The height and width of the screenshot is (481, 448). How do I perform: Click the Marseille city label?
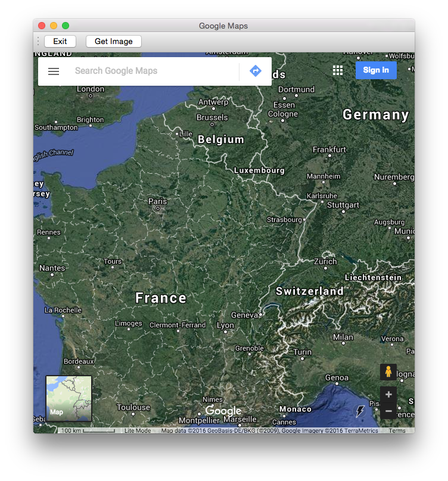(240, 419)
